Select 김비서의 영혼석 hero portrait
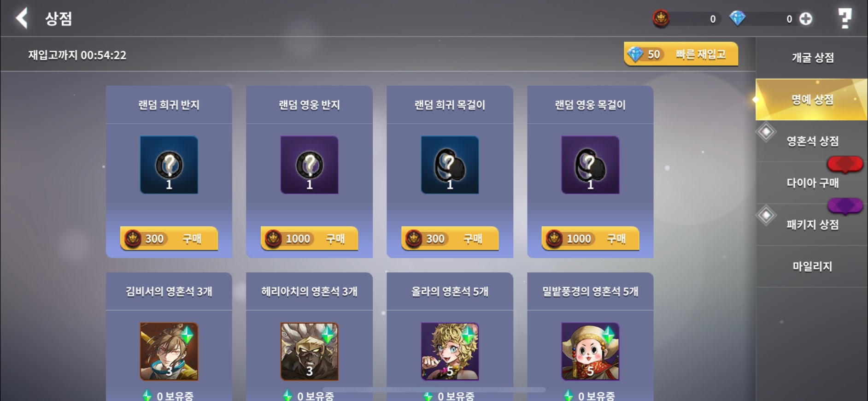 pos(169,351)
